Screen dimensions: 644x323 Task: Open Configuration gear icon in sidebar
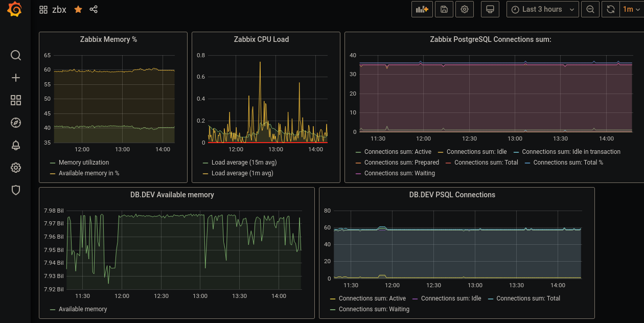16,168
